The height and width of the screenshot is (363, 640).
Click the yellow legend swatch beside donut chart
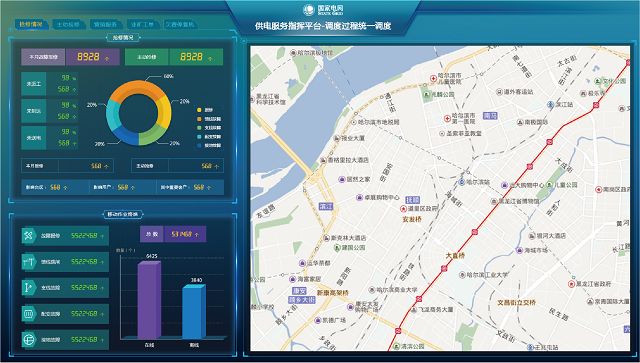coord(199,110)
